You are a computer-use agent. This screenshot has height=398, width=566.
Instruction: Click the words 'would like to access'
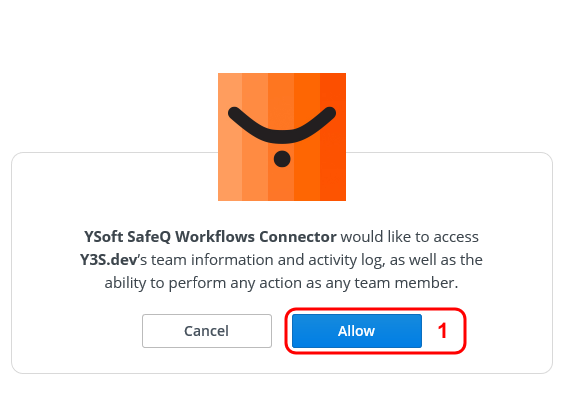click(x=410, y=237)
